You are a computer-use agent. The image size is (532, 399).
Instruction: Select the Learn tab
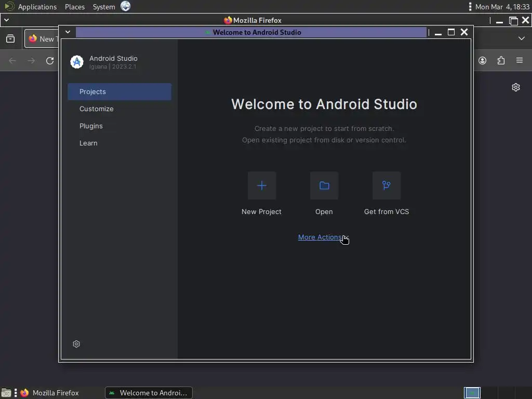click(x=119, y=143)
